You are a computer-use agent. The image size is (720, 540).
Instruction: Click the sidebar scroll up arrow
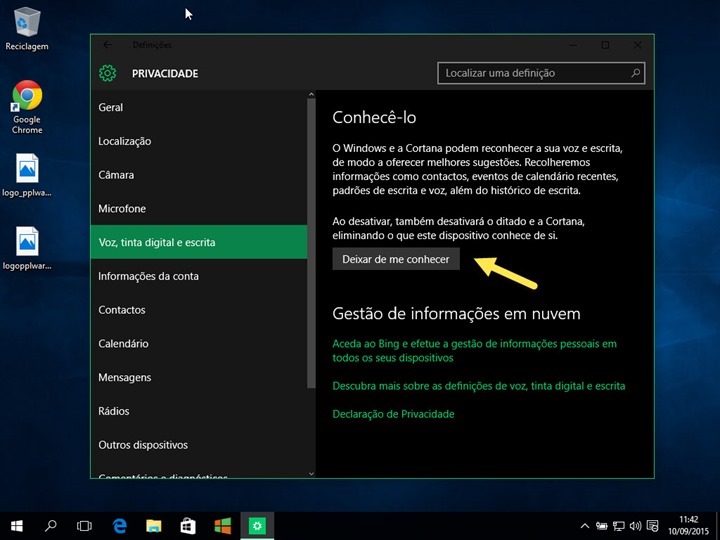pyautogui.click(x=311, y=95)
